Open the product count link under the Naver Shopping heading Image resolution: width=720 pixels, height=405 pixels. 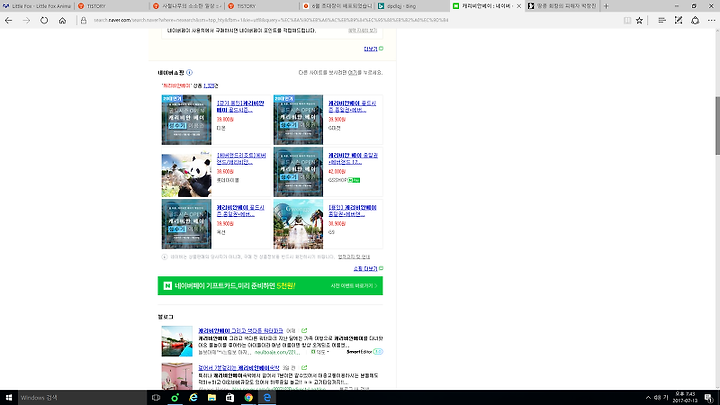coord(209,86)
